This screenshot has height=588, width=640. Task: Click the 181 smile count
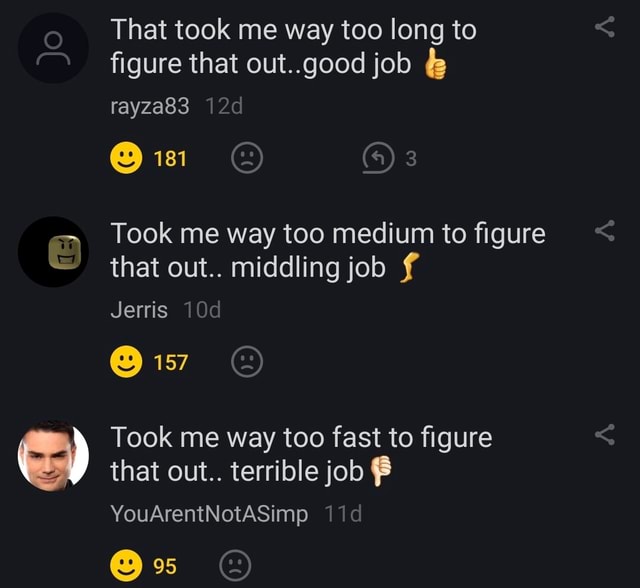[x=170, y=158]
